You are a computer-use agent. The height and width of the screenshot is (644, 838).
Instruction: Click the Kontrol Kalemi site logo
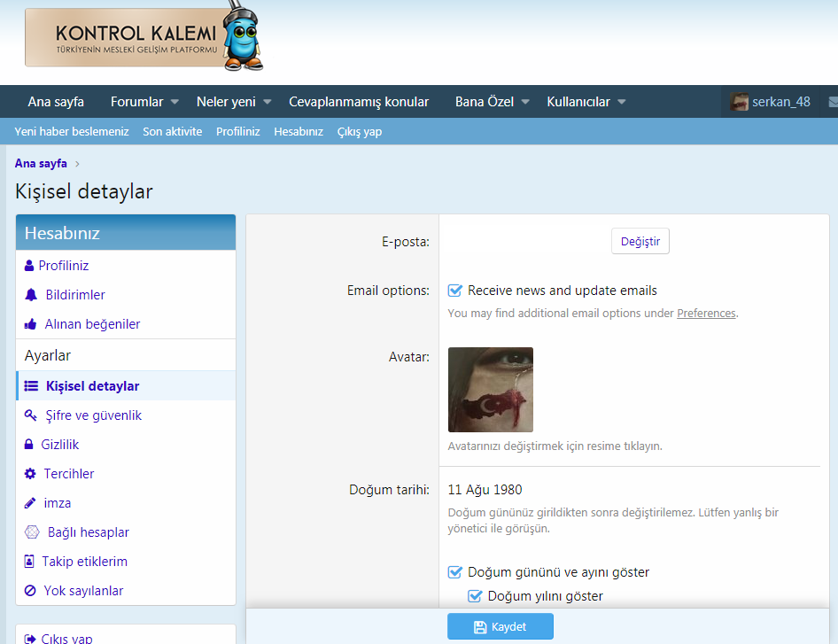coord(144,37)
